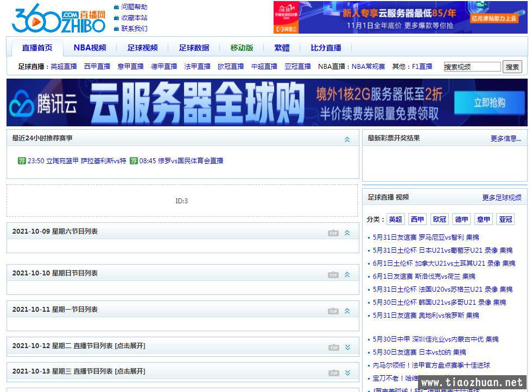Collapse the 最近24小时推荐赛事 panel
The width and height of the screenshot is (532, 392).
[347, 139]
